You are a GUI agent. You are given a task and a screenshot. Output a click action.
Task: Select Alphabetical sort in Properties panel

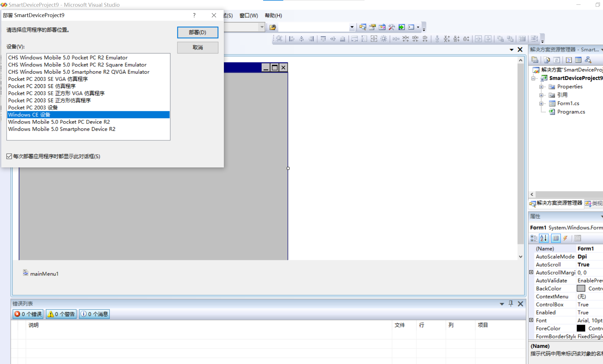pyautogui.click(x=543, y=238)
